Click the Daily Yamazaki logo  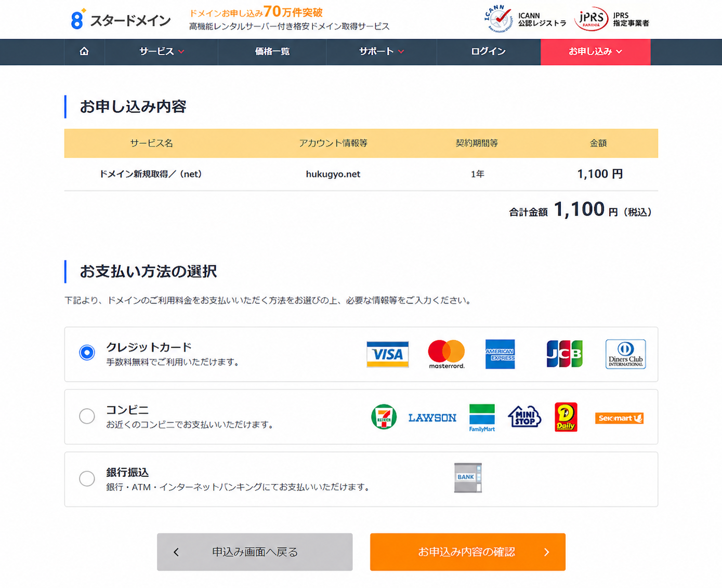coord(566,417)
